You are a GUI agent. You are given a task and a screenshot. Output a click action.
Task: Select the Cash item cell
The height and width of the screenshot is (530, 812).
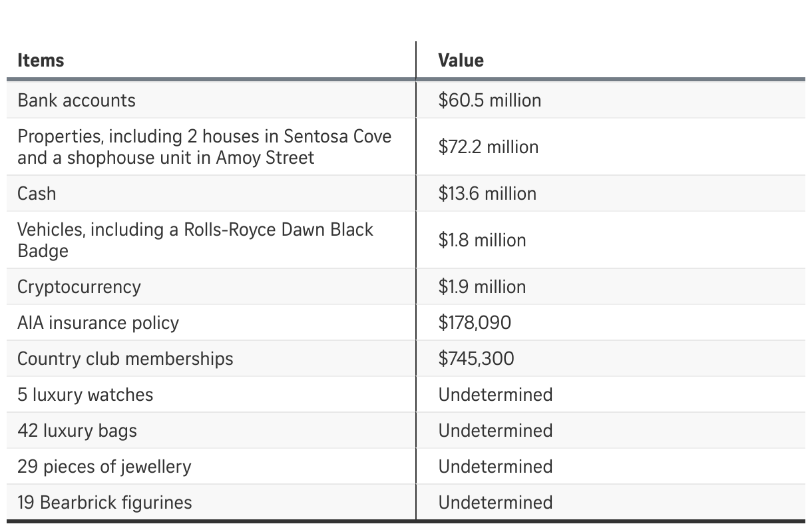[x=37, y=194]
